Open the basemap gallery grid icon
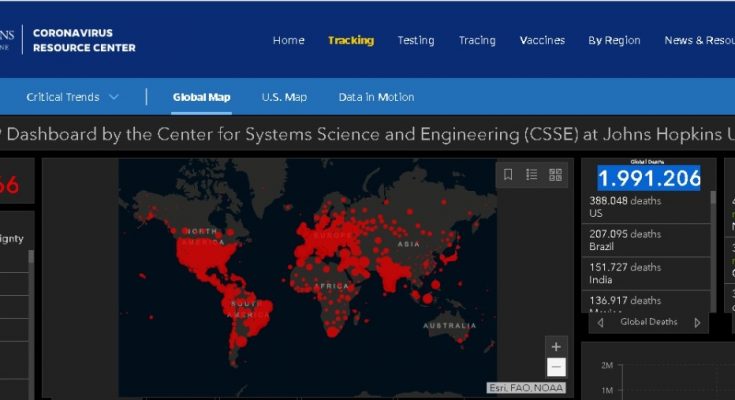This screenshot has height=400, width=735. coord(555,175)
